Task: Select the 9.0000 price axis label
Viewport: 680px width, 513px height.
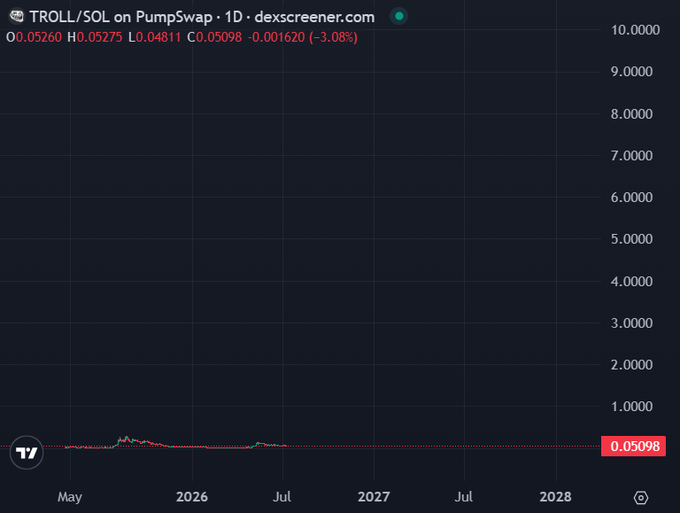Action: 631,72
